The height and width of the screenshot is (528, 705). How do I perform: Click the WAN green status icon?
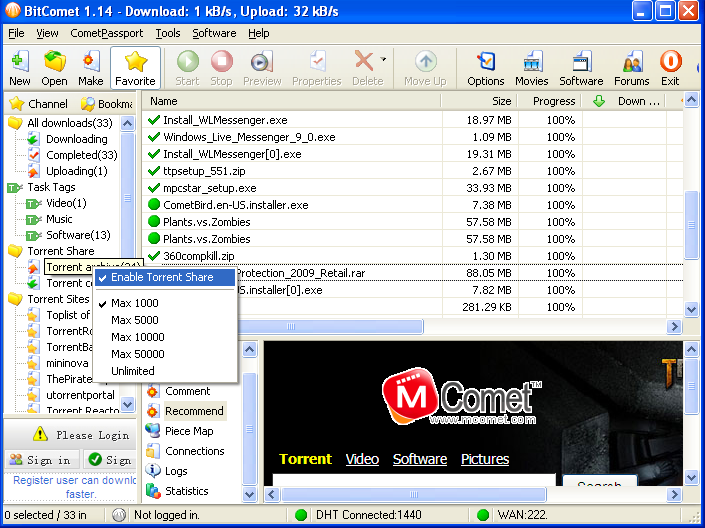(482, 515)
